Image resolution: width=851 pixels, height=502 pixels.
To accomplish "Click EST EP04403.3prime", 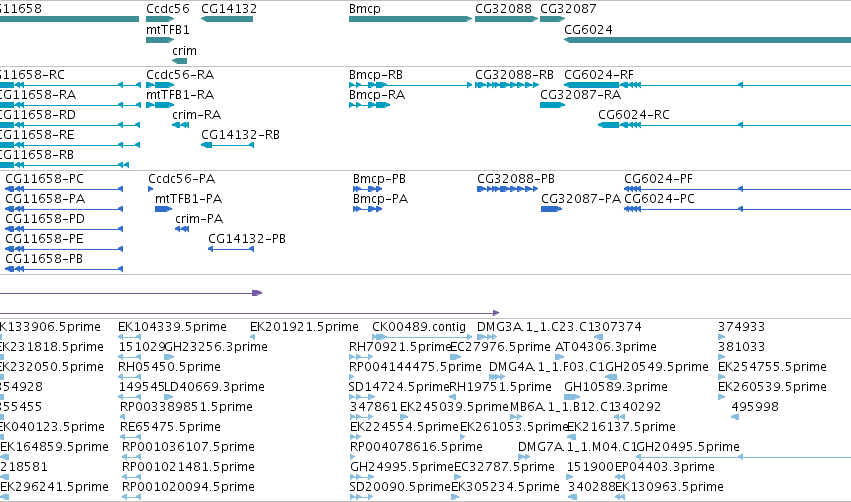I will (x=665, y=468).
